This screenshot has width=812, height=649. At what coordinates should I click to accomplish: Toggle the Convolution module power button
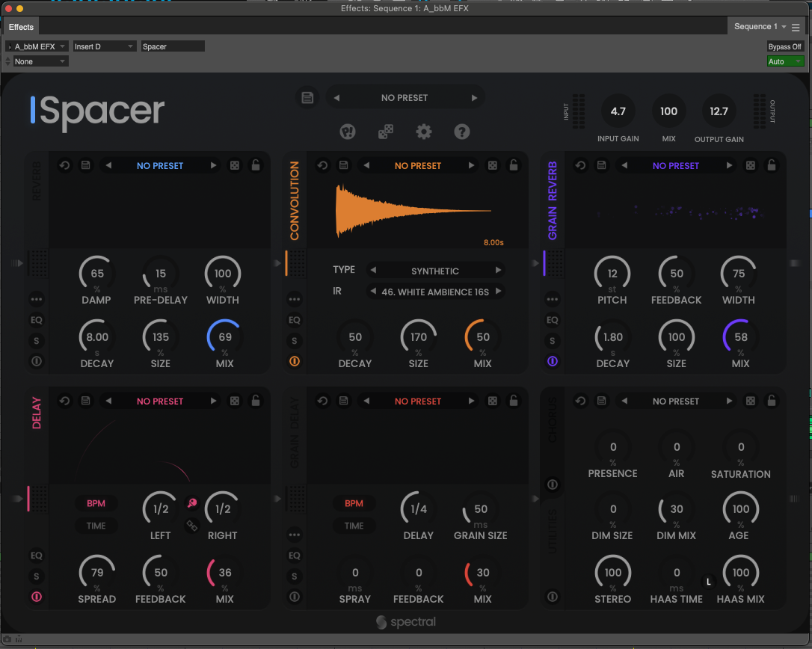click(295, 361)
